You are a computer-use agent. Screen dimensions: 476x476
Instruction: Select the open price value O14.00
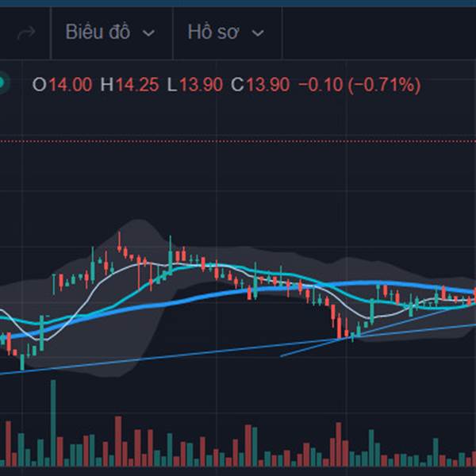[x=62, y=85]
